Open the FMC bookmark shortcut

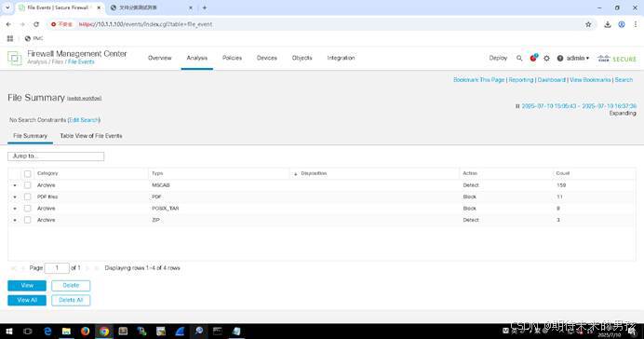(x=34, y=38)
